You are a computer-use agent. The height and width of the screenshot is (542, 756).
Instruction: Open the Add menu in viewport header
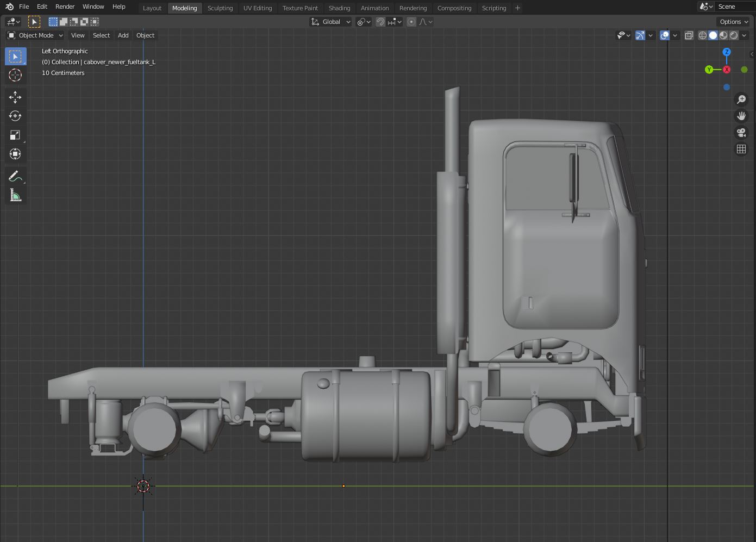123,35
